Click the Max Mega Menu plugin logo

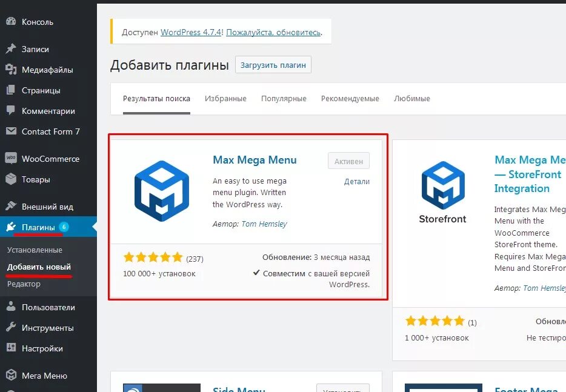click(x=161, y=191)
